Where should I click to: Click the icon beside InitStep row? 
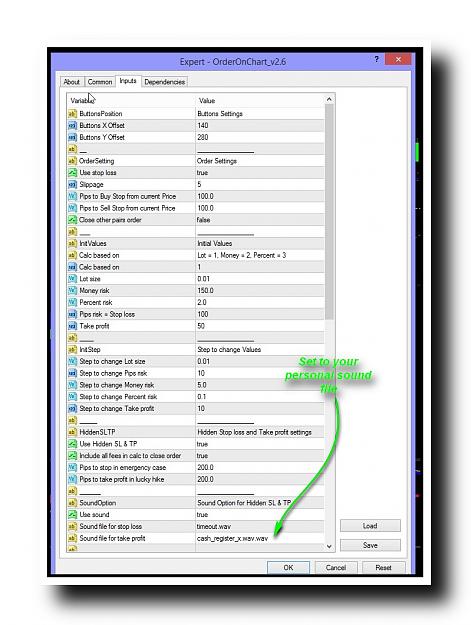pos(72,350)
